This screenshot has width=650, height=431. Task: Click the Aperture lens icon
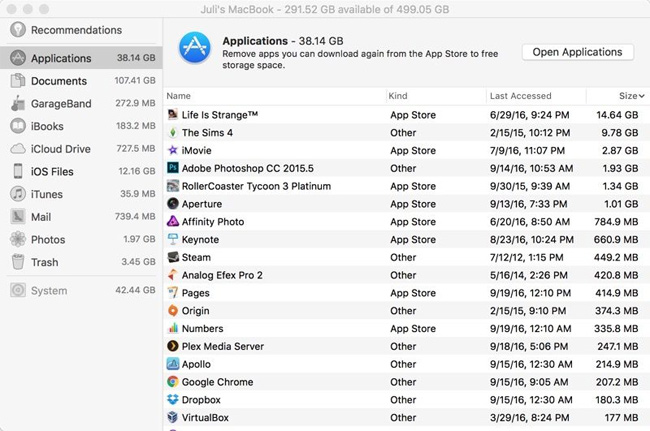point(172,203)
